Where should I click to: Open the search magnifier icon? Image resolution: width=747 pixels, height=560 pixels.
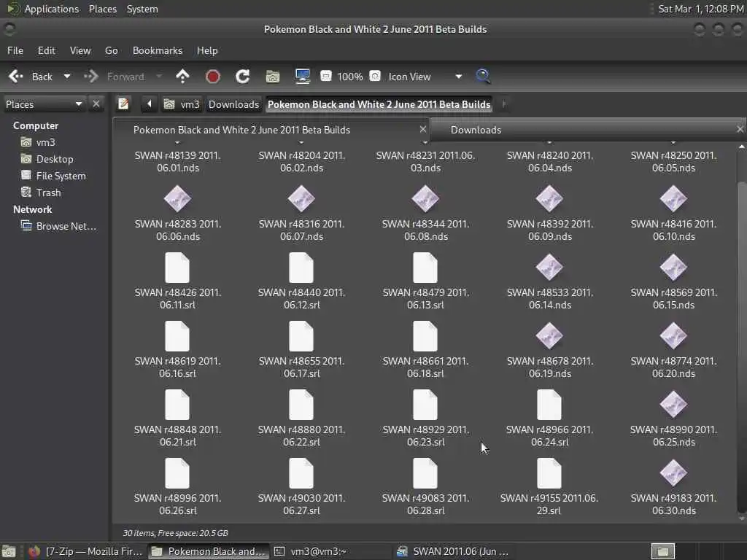pos(483,76)
